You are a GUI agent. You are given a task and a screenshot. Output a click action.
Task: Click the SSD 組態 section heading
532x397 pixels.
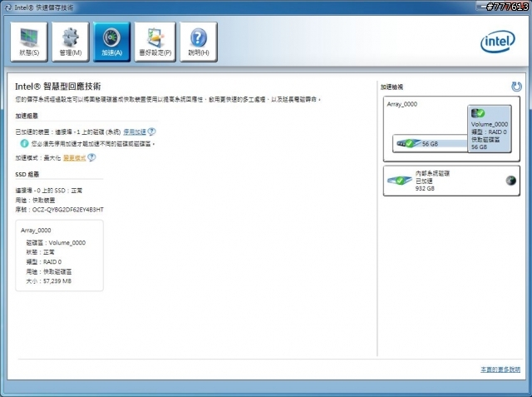27,174
